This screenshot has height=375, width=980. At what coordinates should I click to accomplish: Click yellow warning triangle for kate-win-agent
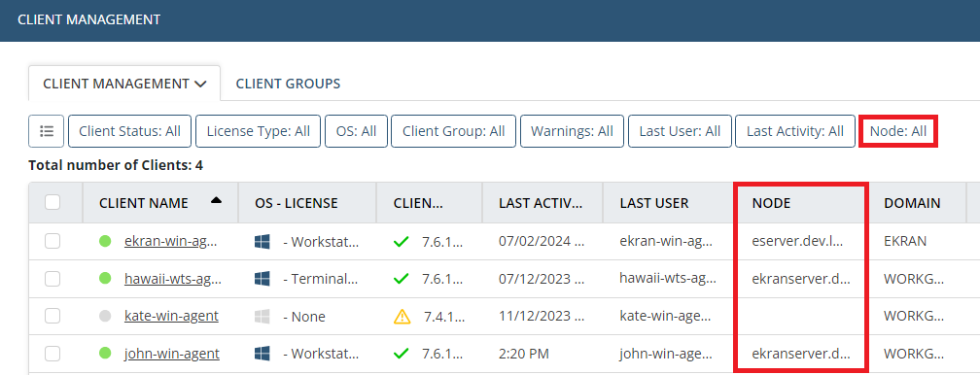402,317
